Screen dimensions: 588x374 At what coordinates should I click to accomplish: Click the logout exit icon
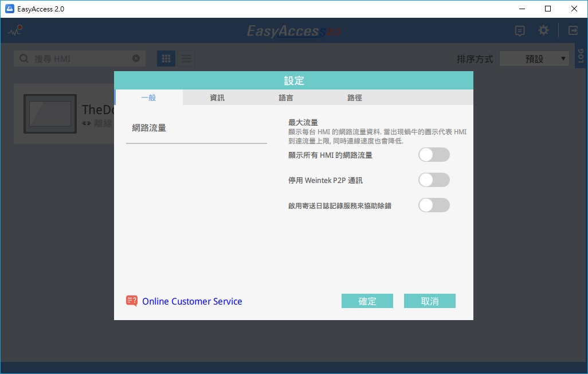573,31
